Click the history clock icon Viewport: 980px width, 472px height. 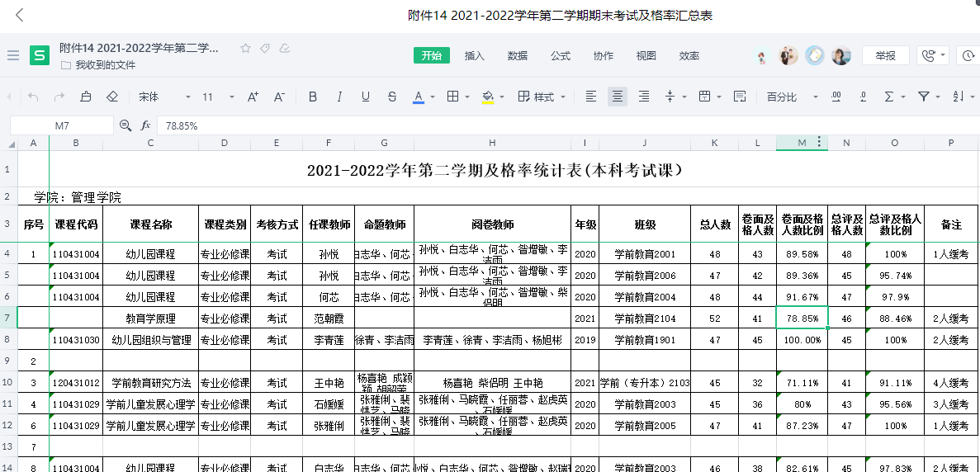[970, 55]
